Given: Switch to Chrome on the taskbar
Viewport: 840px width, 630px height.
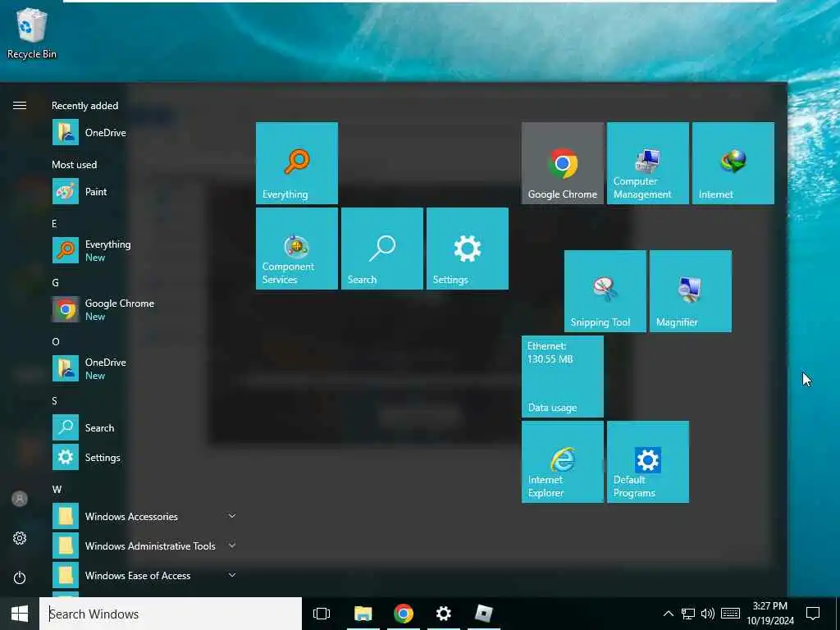Looking at the screenshot, I should (x=404, y=614).
